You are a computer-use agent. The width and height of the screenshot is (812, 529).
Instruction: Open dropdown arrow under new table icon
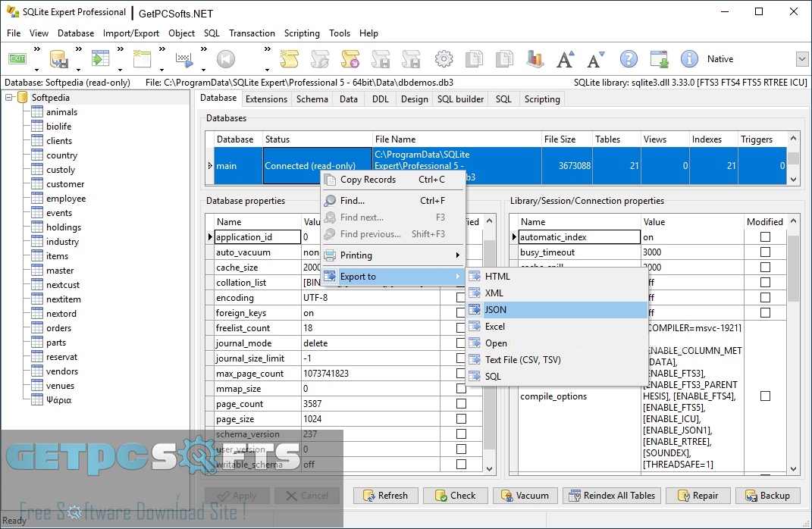[x=161, y=70]
